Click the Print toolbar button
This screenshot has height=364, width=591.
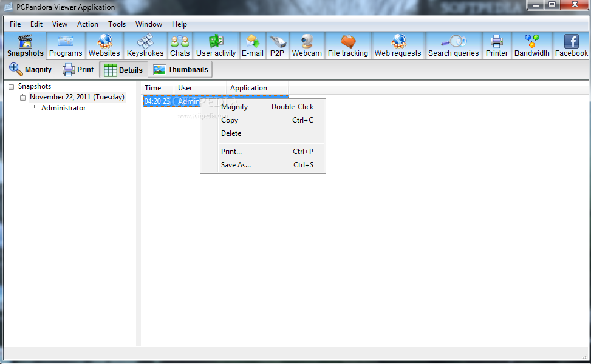(78, 70)
